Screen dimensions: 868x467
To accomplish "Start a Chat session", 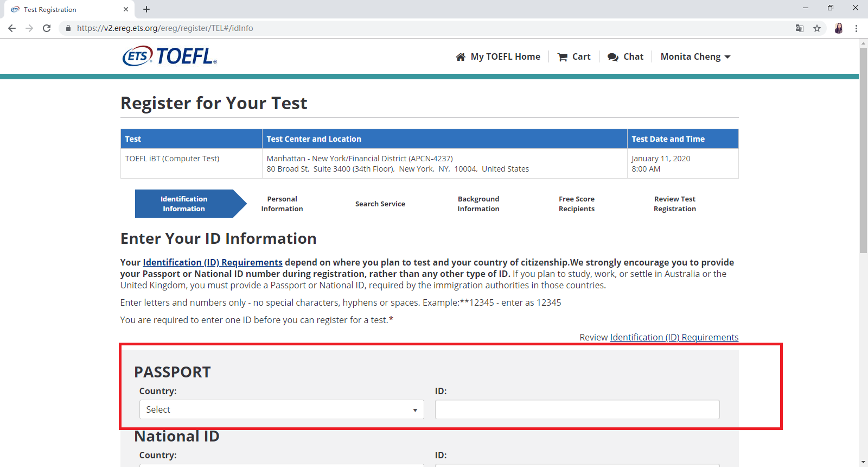I will coord(626,56).
